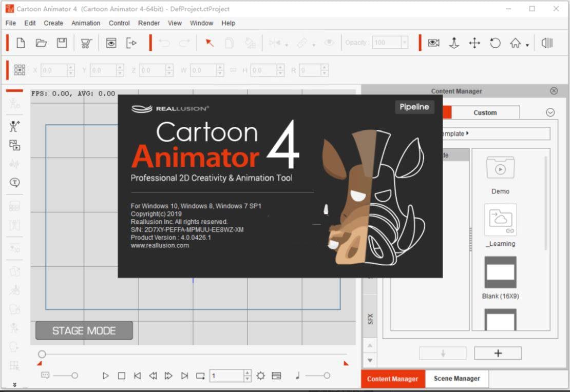This screenshot has width=570, height=392.
Task: Step to the previous frame
Action: (153, 376)
